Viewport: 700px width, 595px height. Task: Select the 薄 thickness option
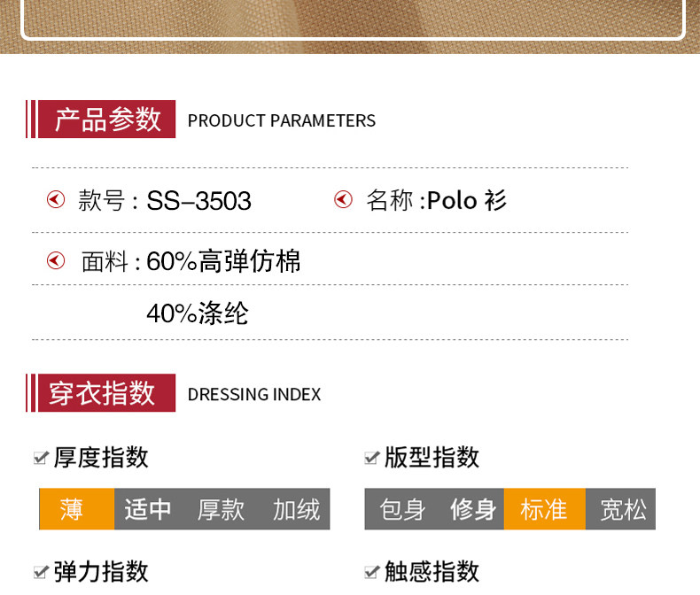(76, 509)
